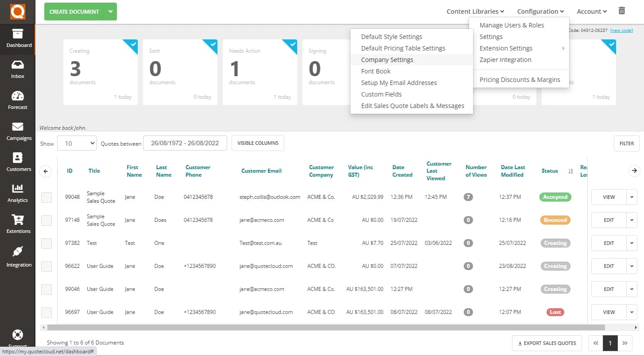
Task: Open Support from the sidebar
Action: [x=18, y=338]
